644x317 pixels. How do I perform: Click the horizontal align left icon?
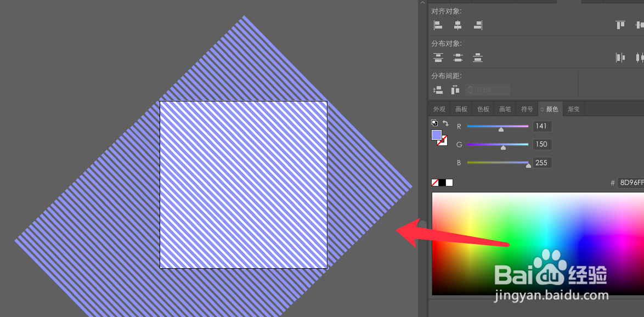point(438,25)
